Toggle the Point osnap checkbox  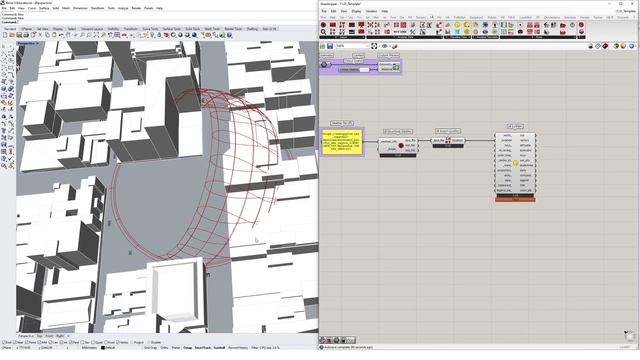click(26, 342)
